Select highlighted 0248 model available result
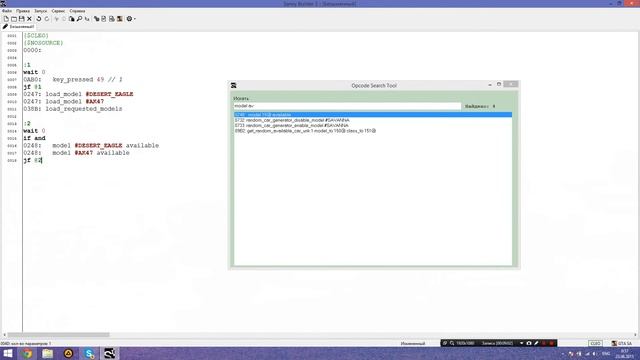The height and width of the screenshot is (360, 640). 373,115
